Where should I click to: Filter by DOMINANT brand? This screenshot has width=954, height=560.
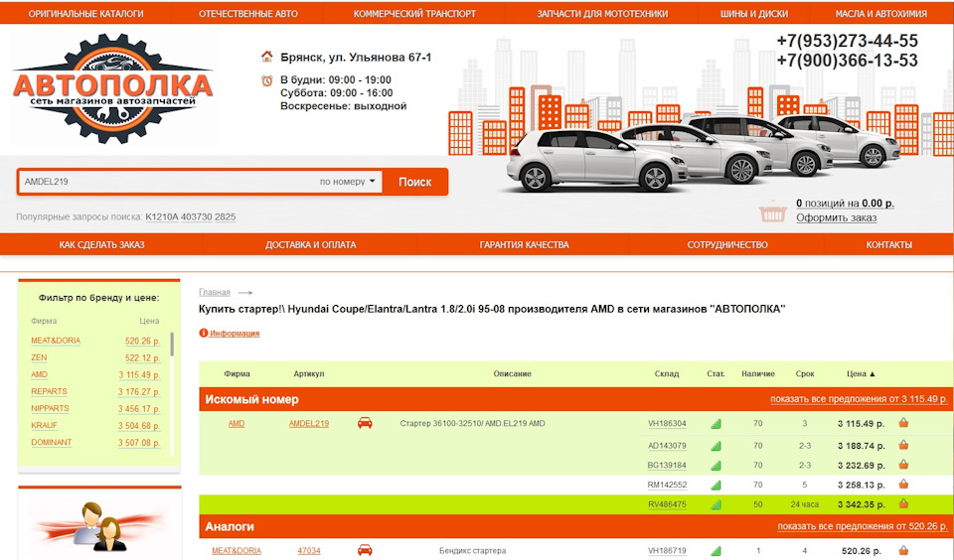point(51,443)
